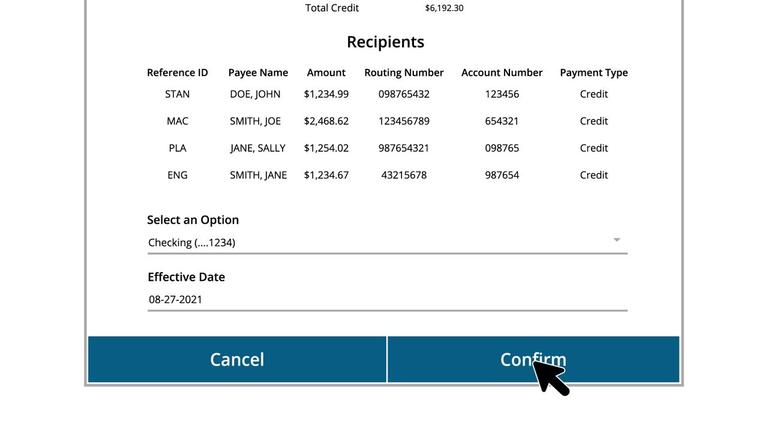Click the Effective Date field 08-27-2021
The height and width of the screenshot is (432, 768).
click(387, 299)
